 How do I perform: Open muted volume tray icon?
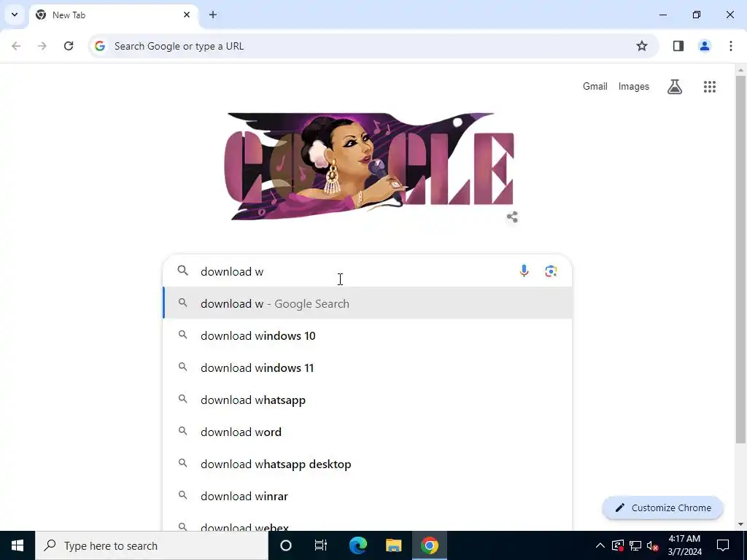tap(653, 545)
